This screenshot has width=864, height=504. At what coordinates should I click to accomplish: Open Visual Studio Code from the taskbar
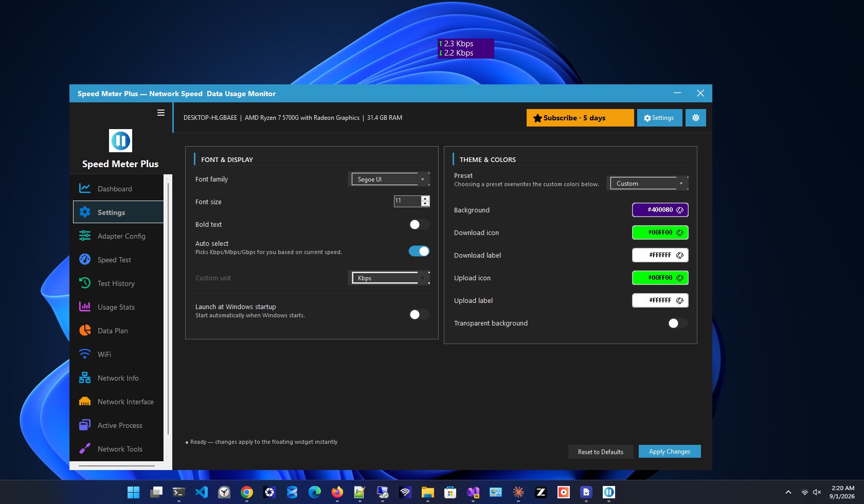tap(202, 492)
